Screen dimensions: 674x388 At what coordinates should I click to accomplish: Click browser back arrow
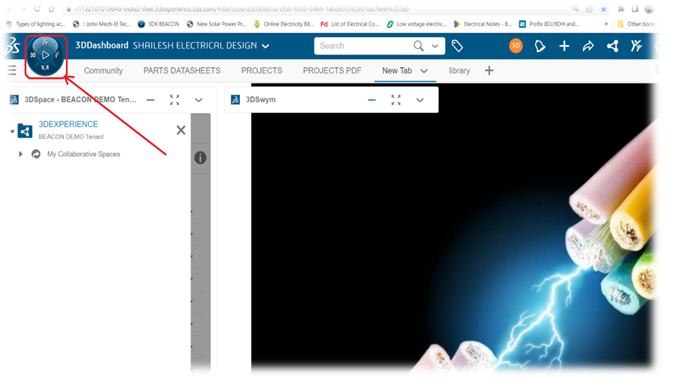[x=9, y=9]
